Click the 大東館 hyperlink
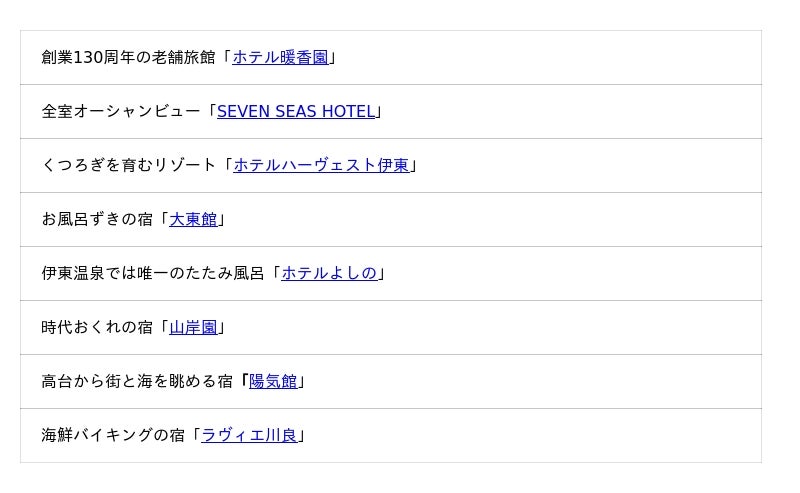Screen dimensions: 800x493 [193, 220]
